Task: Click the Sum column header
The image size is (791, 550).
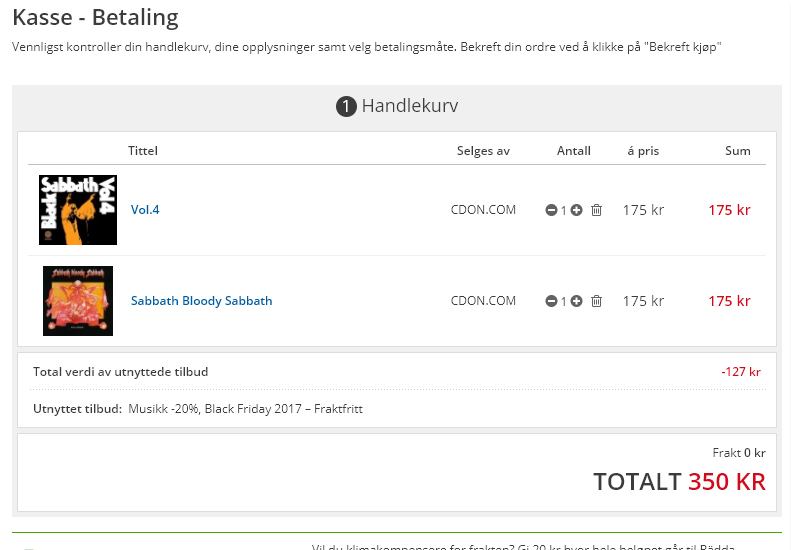Action: (737, 151)
